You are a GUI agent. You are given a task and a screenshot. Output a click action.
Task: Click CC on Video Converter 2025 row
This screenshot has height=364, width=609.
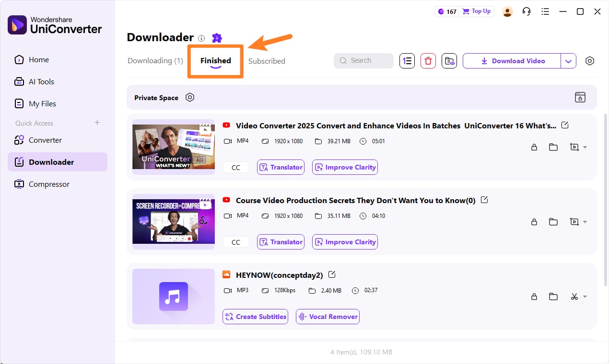click(236, 167)
